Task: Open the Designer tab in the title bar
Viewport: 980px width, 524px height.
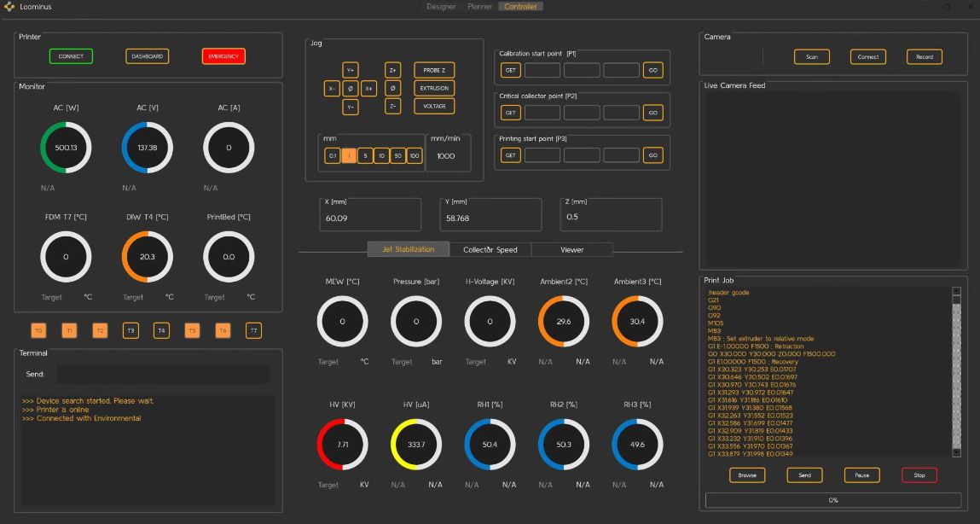Action: (x=441, y=7)
